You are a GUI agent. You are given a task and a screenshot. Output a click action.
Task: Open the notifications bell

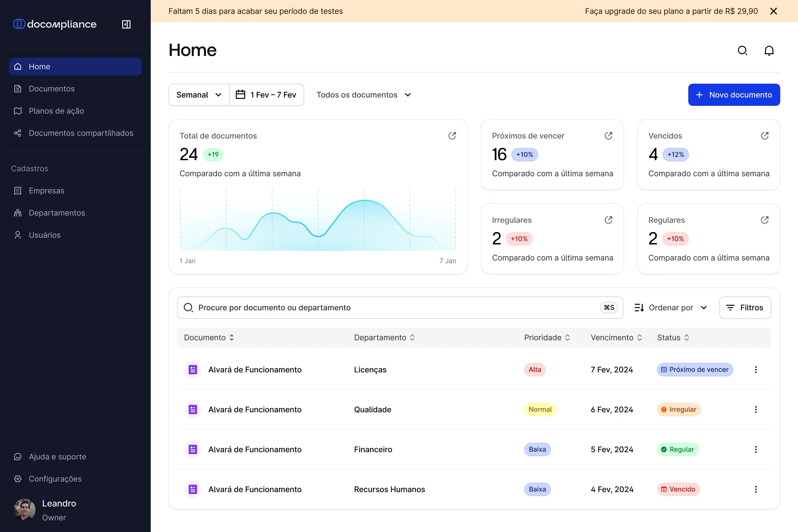[769, 50]
